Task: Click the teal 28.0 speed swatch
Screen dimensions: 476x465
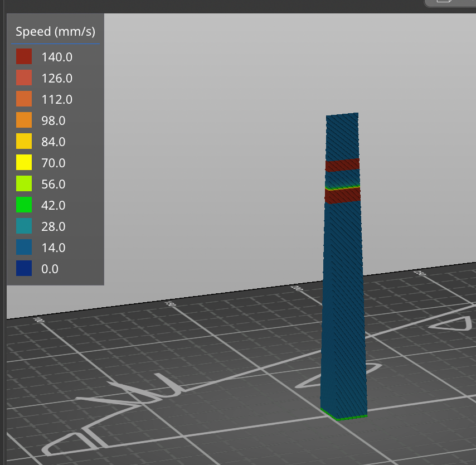Action: (23, 226)
